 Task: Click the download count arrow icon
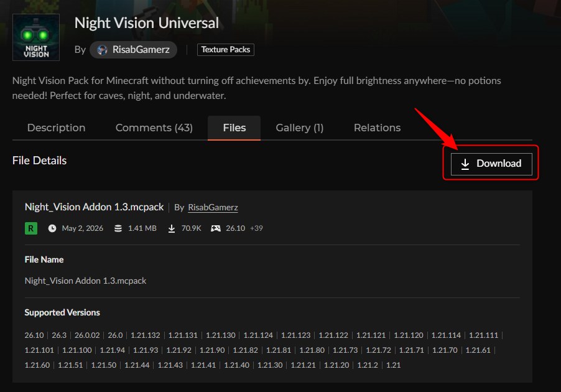coord(172,228)
